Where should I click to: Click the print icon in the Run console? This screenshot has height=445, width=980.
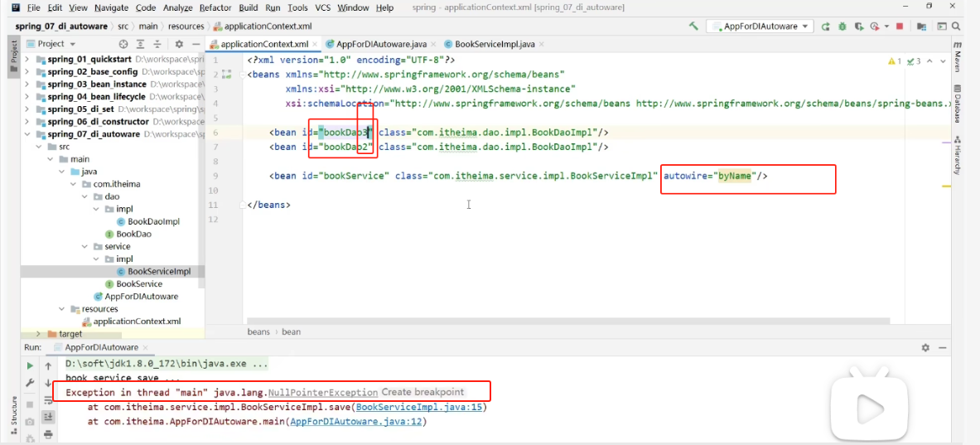pyautogui.click(x=48, y=433)
